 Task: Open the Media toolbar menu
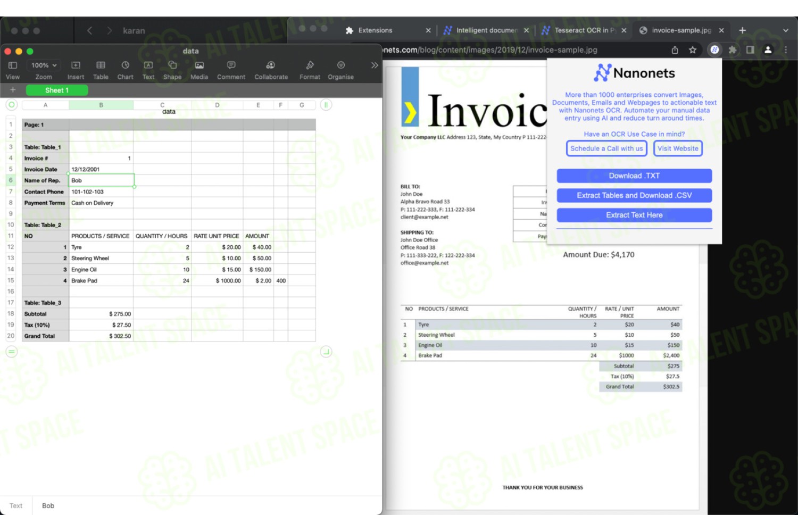click(199, 70)
